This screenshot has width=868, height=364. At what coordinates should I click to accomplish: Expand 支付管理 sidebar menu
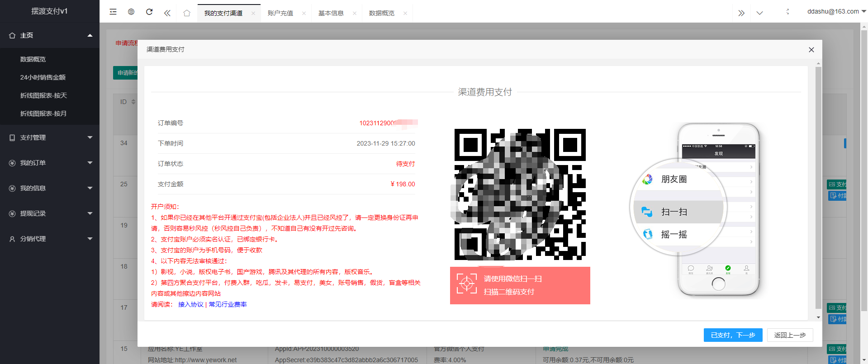click(x=50, y=137)
